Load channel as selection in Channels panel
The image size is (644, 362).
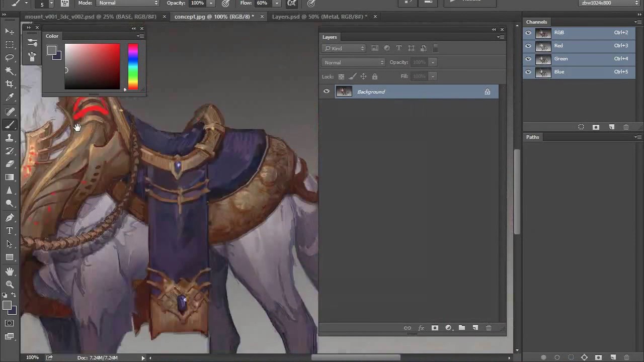[x=581, y=127]
